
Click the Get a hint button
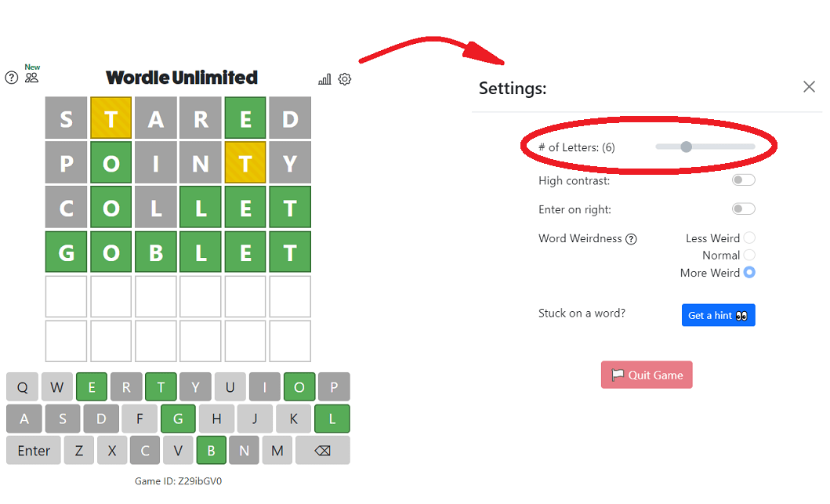coord(718,315)
